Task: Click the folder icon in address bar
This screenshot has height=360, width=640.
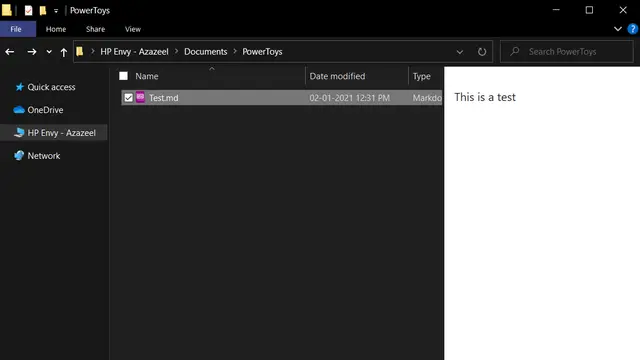Action: click(80, 51)
